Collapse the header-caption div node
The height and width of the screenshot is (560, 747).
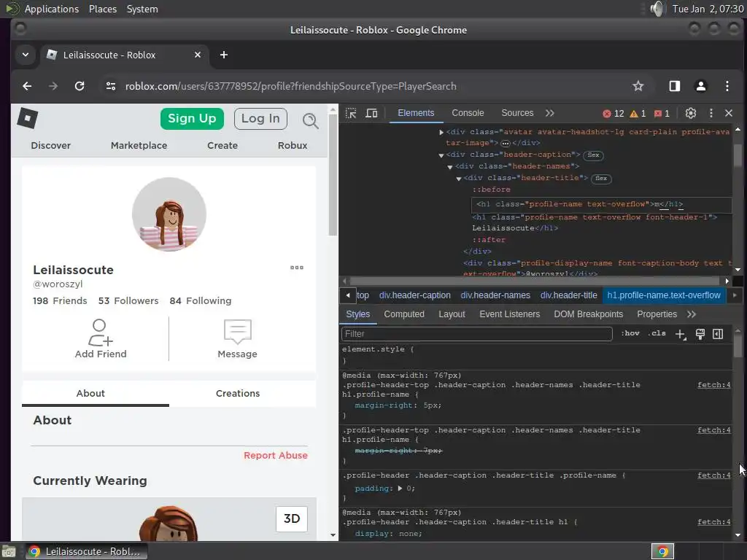tap(441, 155)
